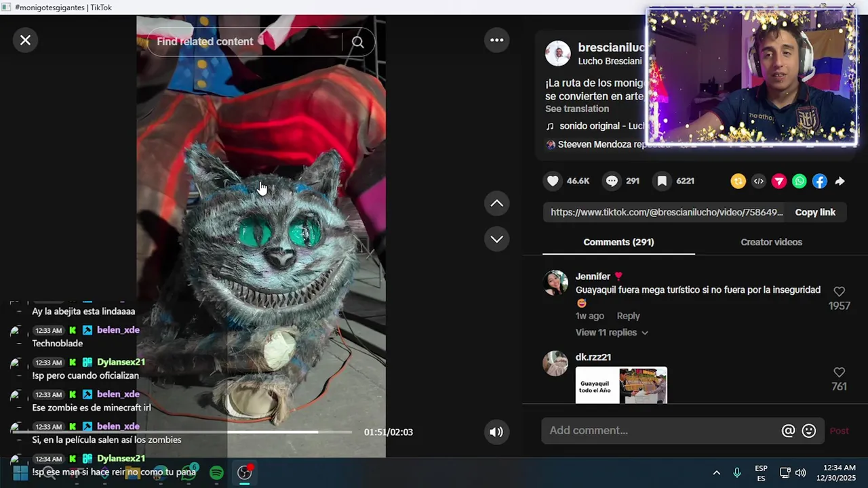Image resolution: width=868 pixels, height=488 pixels.
Task: Click Dylansex21's chat username on oficializan message
Action: [x=121, y=362]
